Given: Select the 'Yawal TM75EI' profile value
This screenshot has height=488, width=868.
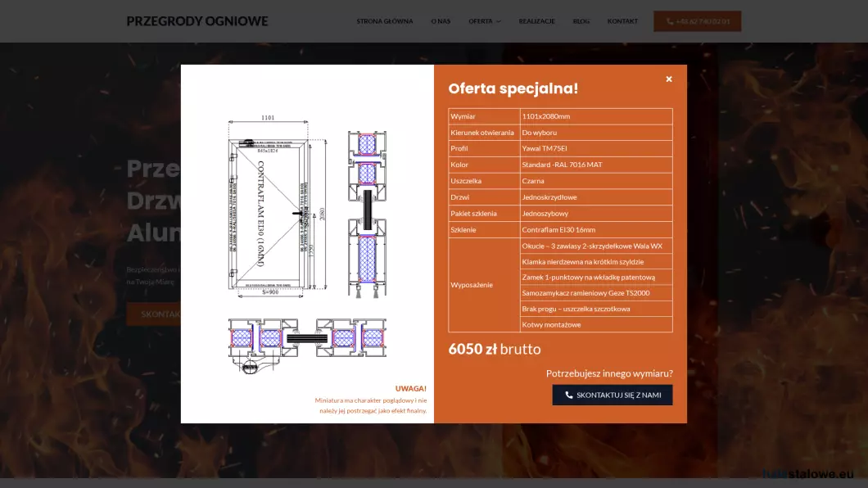Looking at the screenshot, I should pos(545,148).
